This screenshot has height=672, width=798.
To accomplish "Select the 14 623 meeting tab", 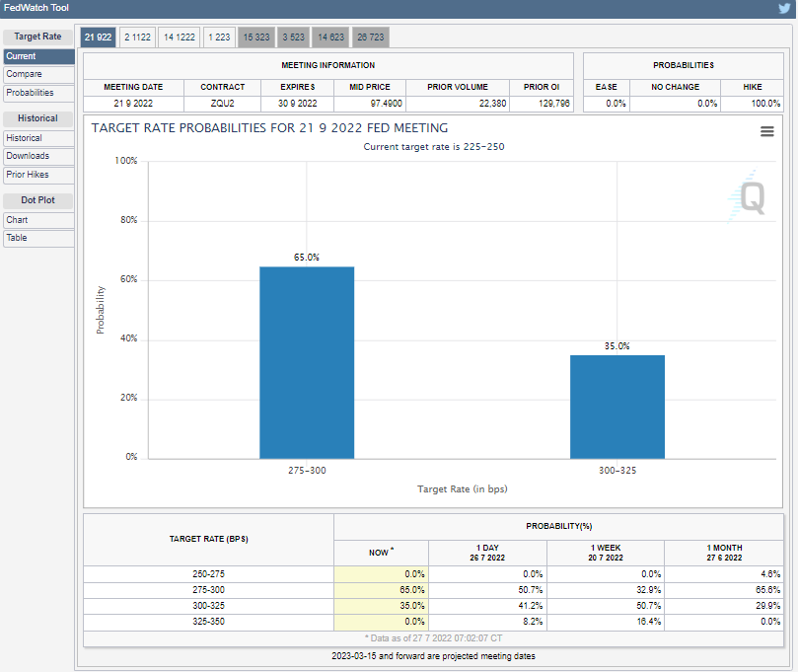I will point(331,37).
